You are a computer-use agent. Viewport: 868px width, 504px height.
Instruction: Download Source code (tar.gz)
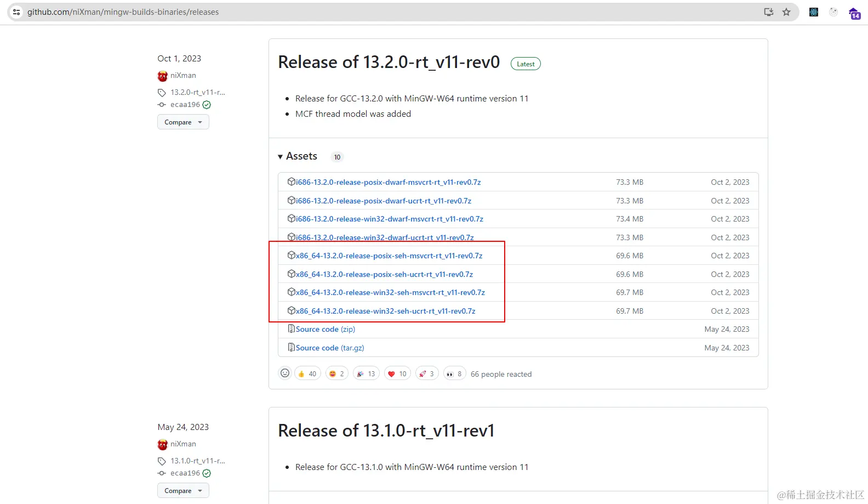[x=330, y=348]
